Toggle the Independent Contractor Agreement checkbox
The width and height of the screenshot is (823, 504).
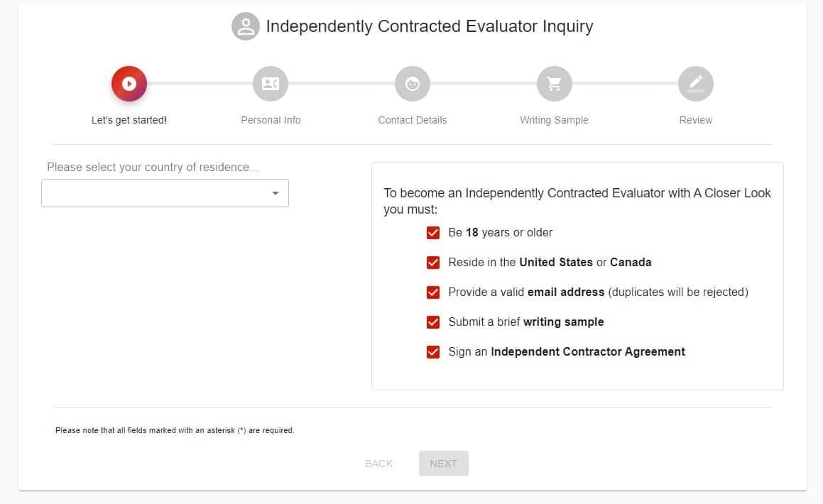(433, 352)
